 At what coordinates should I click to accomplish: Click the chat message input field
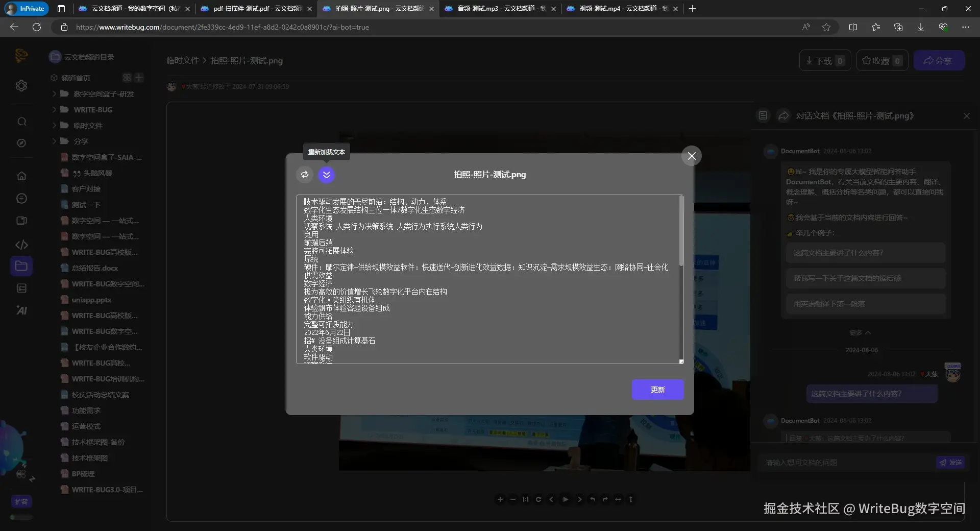[847, 462]
